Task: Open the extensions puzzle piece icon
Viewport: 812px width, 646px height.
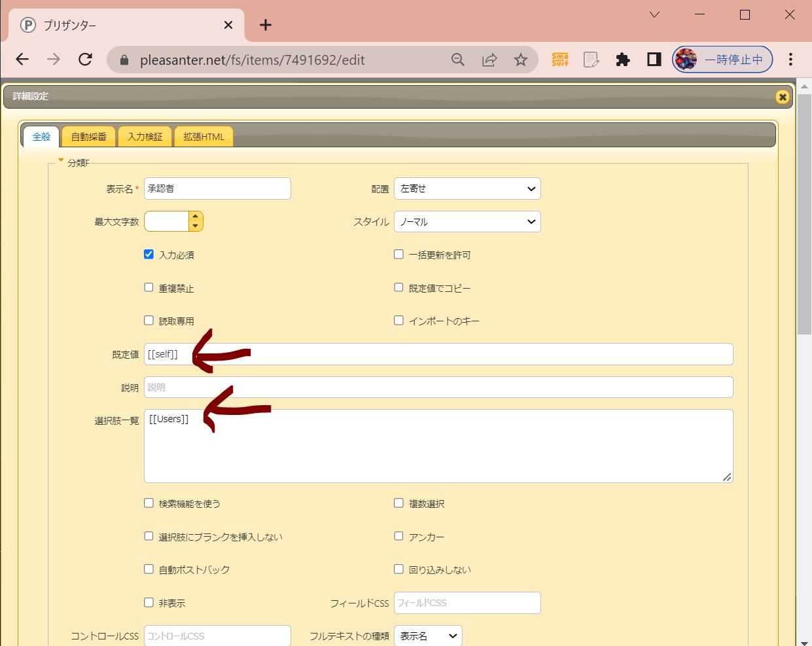Action: click(x=622, y=60)
